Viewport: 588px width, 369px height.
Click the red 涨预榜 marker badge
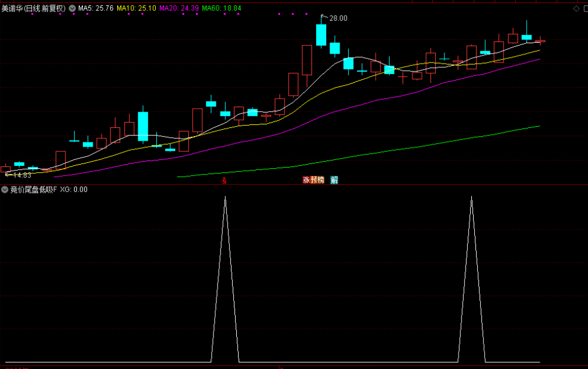coord(313,180)
